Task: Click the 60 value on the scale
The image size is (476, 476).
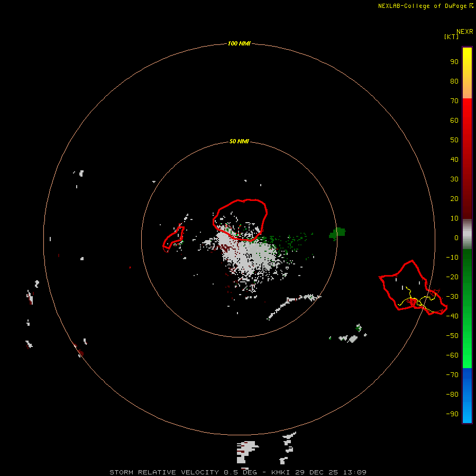Action: click(x=454, y=120)
